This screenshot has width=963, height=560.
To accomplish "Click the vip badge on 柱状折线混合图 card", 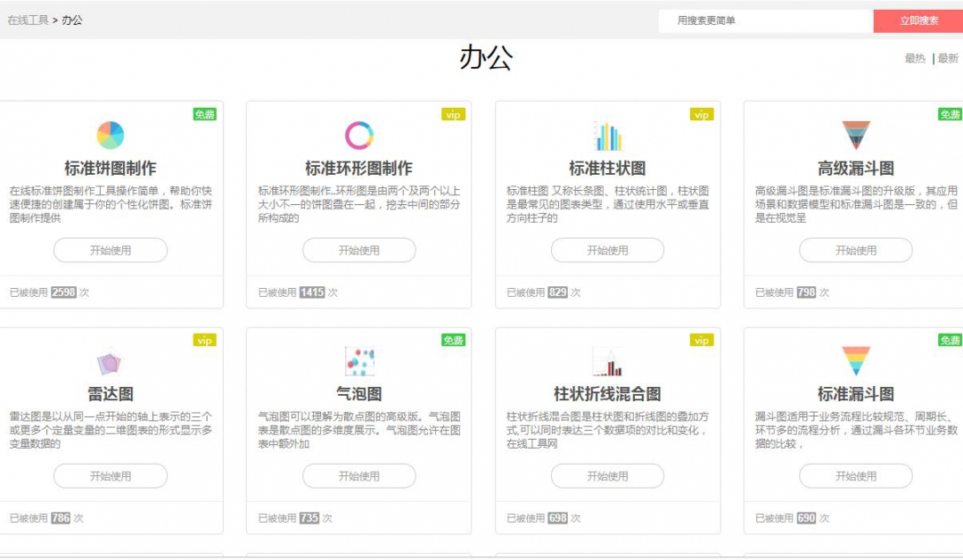I will [701, 341].
